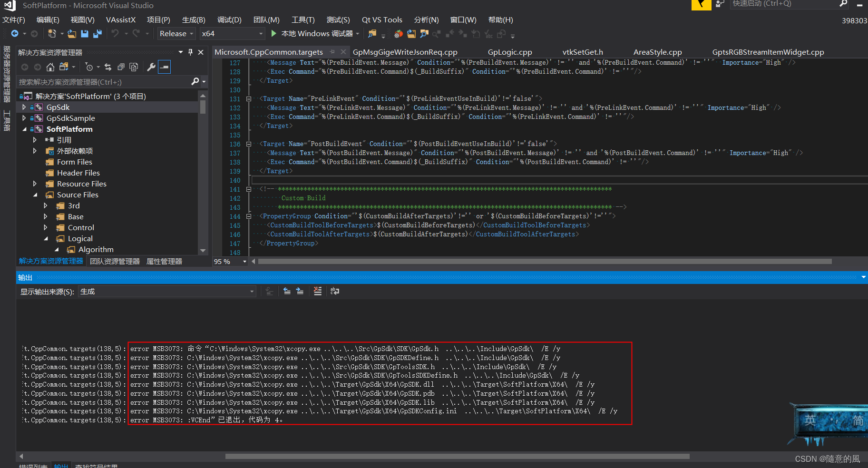Collapse the Source Files folder

35,195
